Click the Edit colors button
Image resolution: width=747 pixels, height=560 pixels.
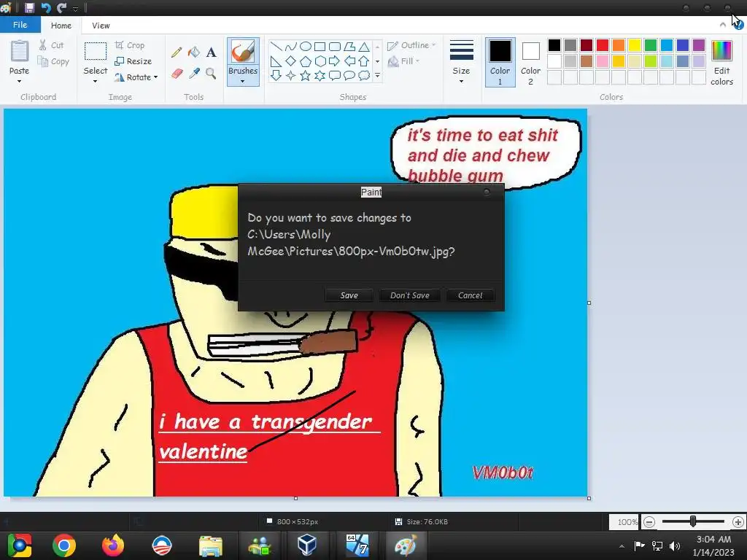(721, 63)
